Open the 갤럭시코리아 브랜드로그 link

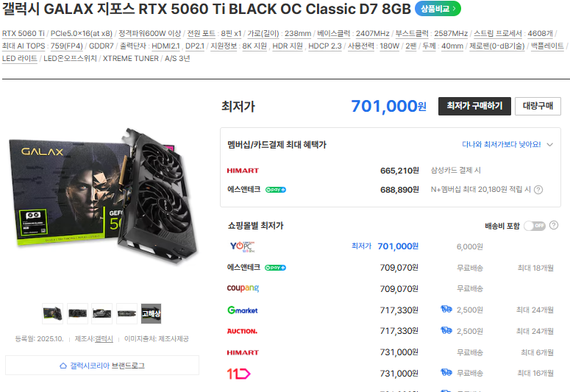102,366
